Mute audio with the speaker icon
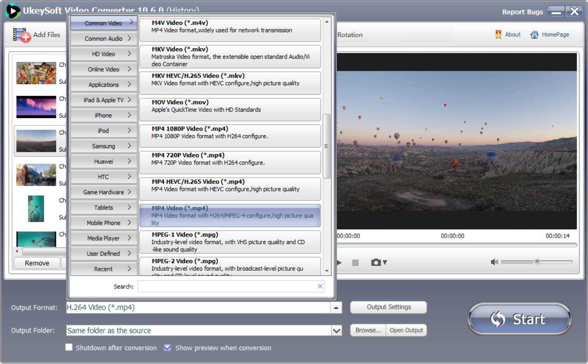588x364 pixels. point(494,262)
